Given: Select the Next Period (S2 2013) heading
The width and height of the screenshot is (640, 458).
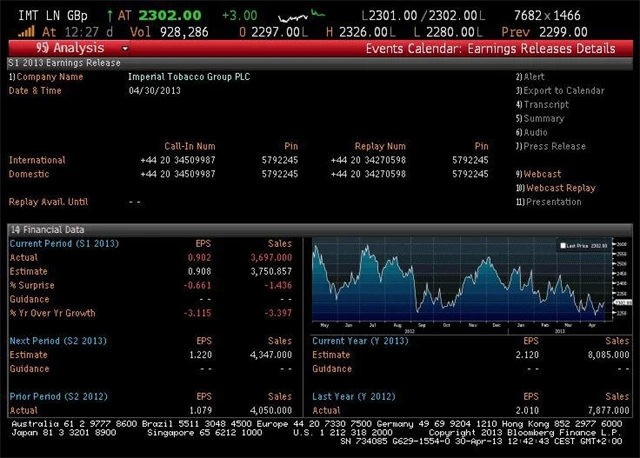Looking at the screenshot, I should coord(58,341).
